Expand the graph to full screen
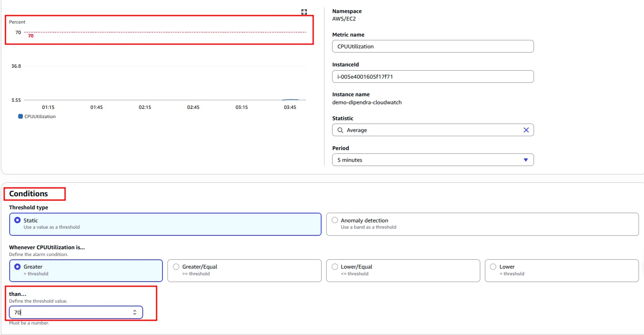Screen dimensions: 644x335 point(304,12)
